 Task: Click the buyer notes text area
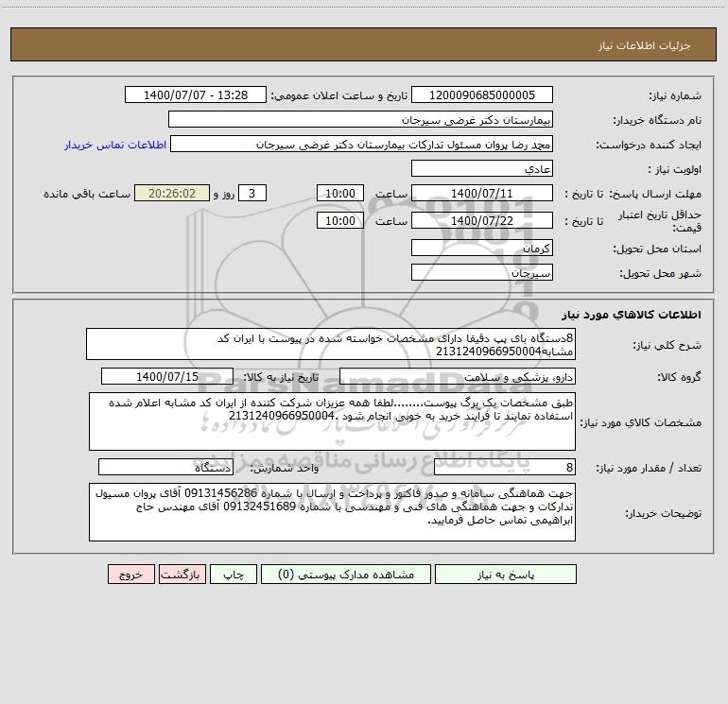(332, 512)
